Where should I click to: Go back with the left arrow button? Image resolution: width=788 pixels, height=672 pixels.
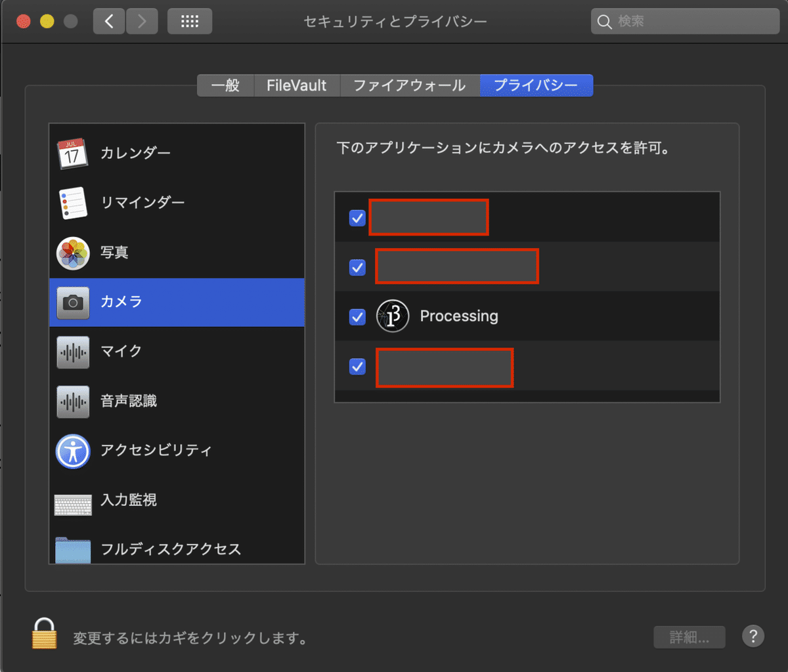[109, 22]
